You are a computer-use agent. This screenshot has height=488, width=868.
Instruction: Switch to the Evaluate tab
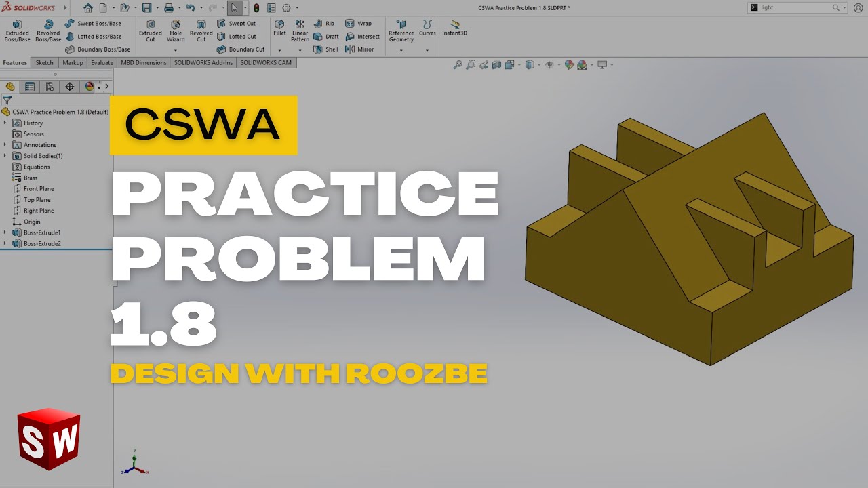coord(102,63)
